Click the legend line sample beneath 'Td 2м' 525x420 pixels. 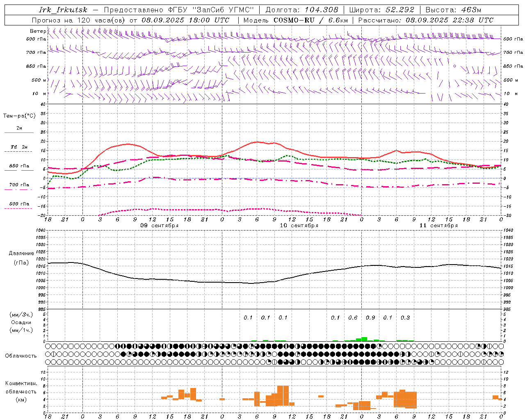tap(18, 152)
